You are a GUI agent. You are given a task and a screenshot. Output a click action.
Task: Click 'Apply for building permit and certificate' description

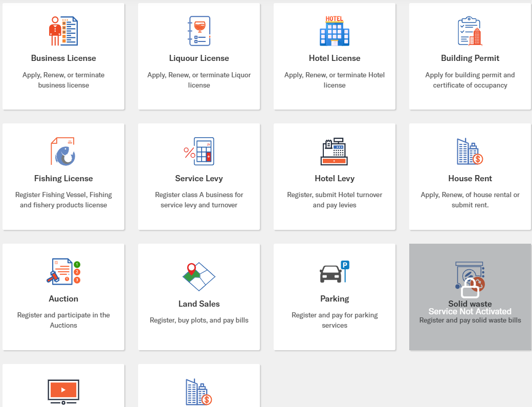pos(470,80)
